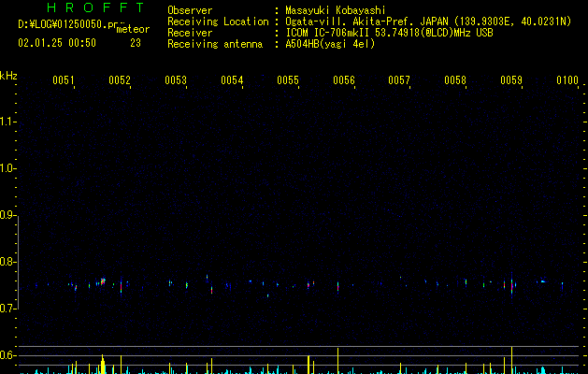
Task: Click the meteor label
Action: pos(133,29)
